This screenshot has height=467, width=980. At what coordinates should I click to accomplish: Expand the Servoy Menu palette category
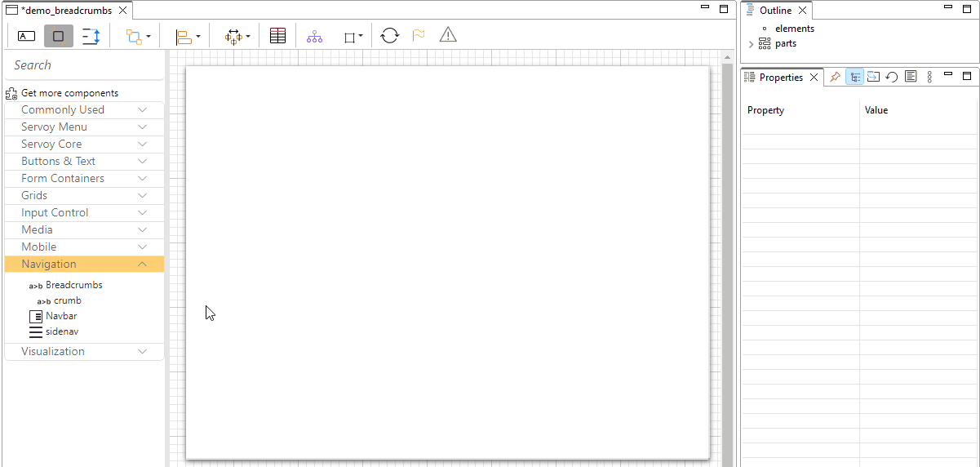(x=84, y=127)
